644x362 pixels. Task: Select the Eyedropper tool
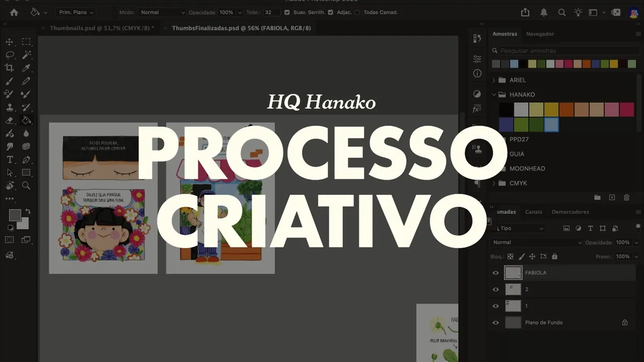click(x=26, y=68)
